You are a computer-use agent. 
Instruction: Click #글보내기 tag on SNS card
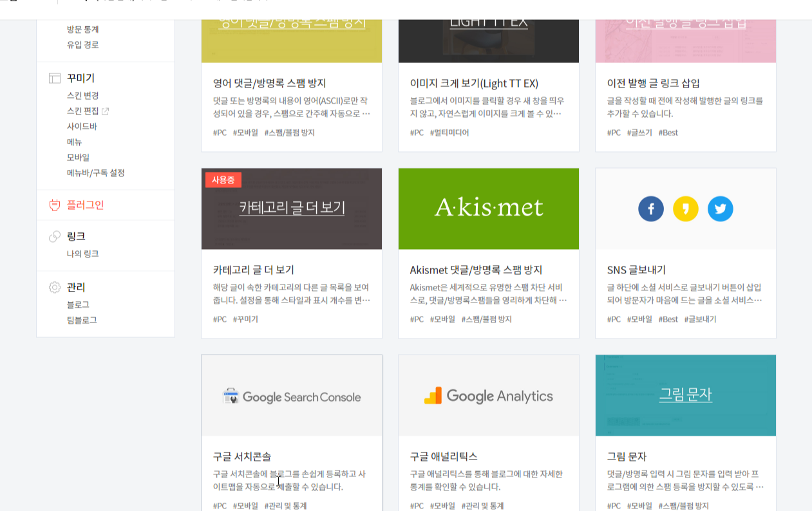click(700, 319)
